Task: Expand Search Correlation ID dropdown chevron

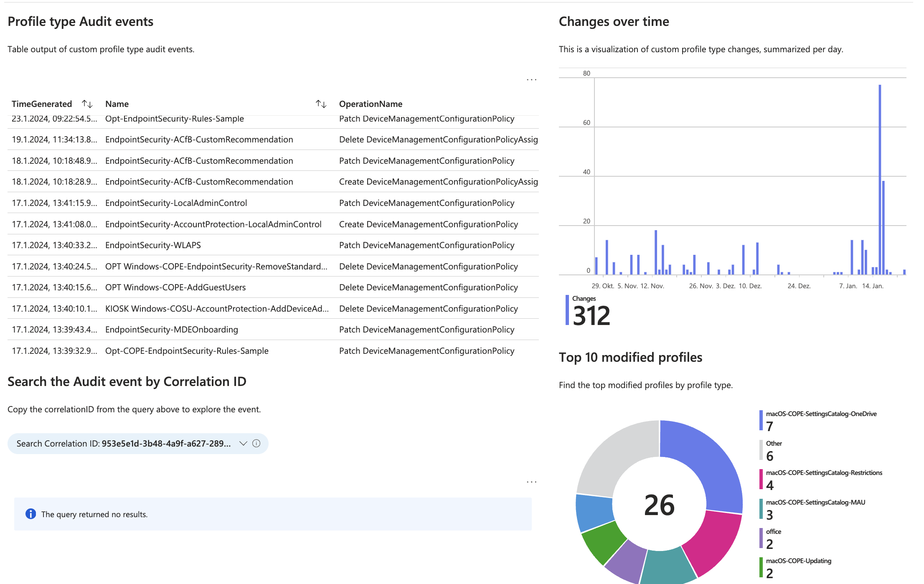Action: coord(243,444)
